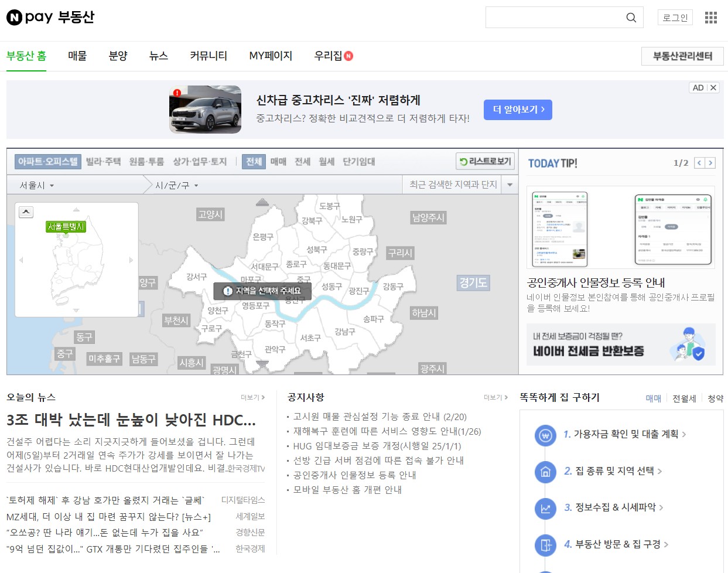Click the house icon beside 집 종류 및 지역 선택
This screenshot has height=573, width=728.
[545, 471]
